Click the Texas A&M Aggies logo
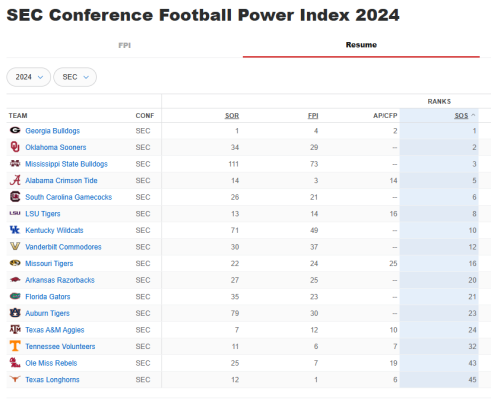The image size is (491, 400). (15, 329)
